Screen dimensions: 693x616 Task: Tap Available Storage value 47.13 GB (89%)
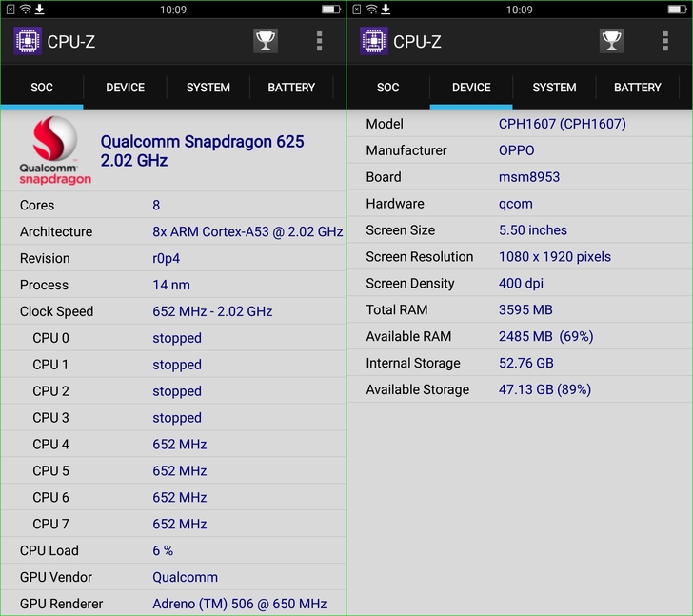tap(544, 389)
